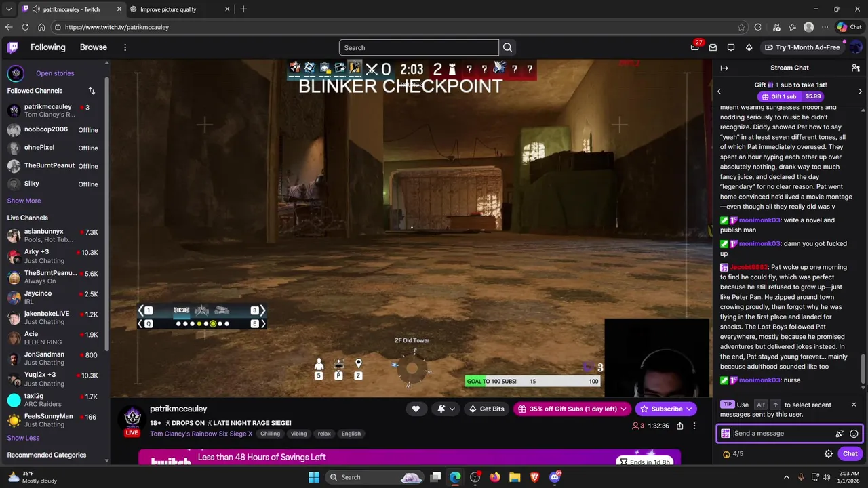Collapse the stream chat panel
The height and width of the screenshot is (488, 868).
coord(724,68)
